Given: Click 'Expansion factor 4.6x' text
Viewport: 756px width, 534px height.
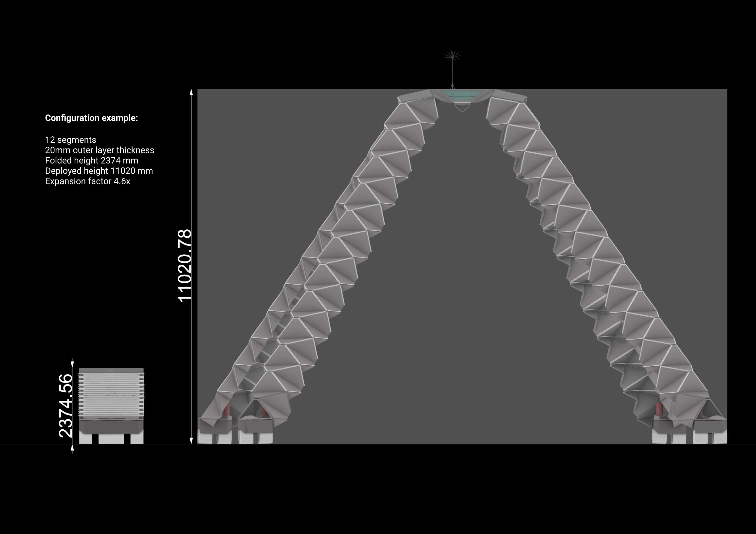Looking at the screenshot, I should 88,181.
